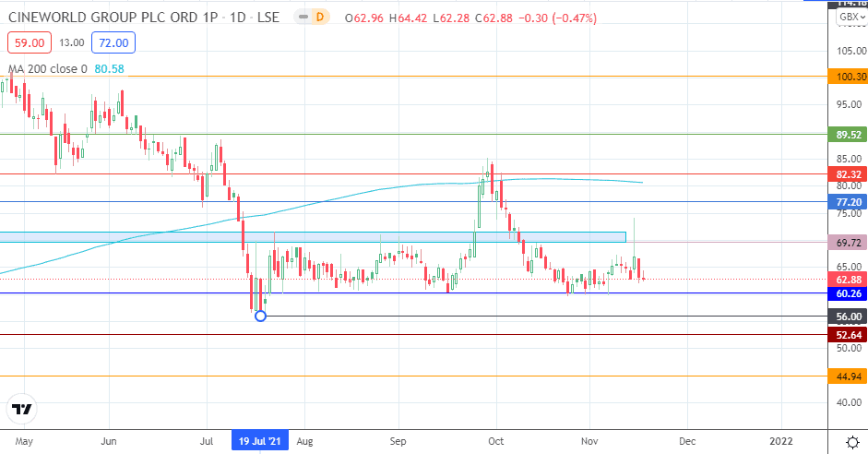
Task: Click the Aug label on time axis
Action: point(304,441)
